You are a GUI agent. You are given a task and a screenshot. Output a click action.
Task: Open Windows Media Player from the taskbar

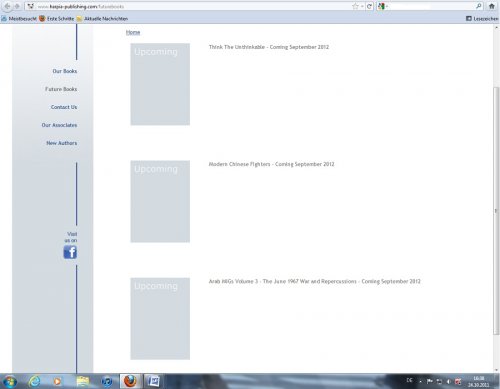tap(58, 381)
